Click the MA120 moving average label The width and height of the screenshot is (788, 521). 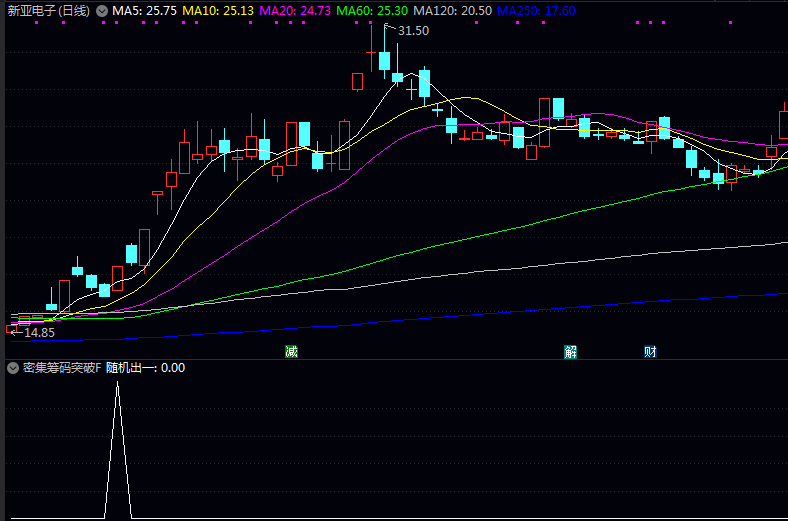tap(452, 10)
